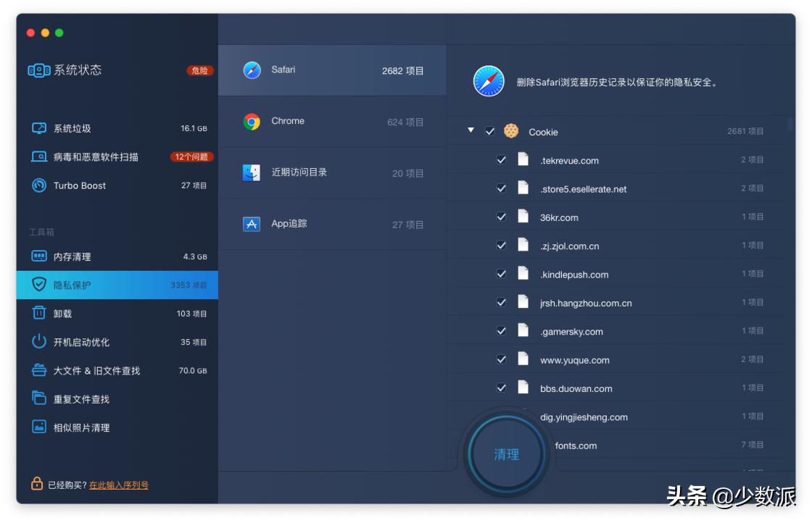This screenshot has height=523, width=812.
Task: Click 70.0 GB large files value
Action: click(193, 370)
